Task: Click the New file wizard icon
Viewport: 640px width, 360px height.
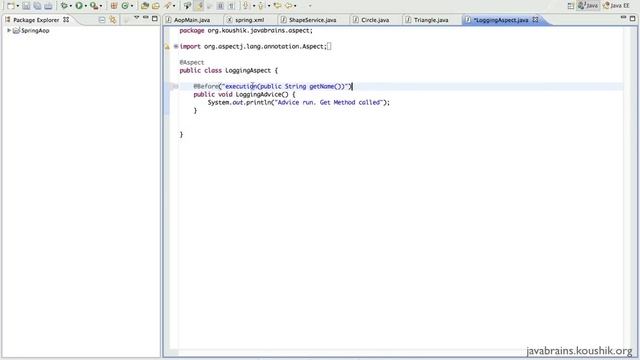Action: click(x=11, y=6)
